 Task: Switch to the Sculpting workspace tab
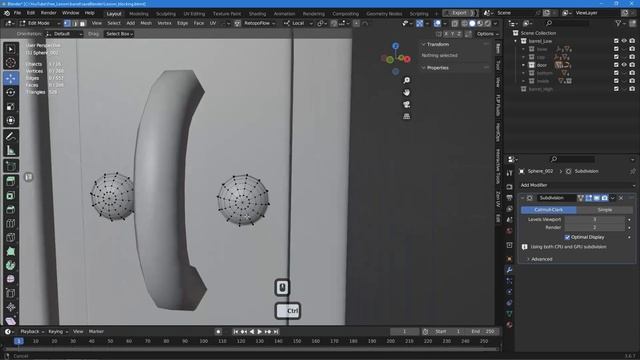click(x=166, y=13)
